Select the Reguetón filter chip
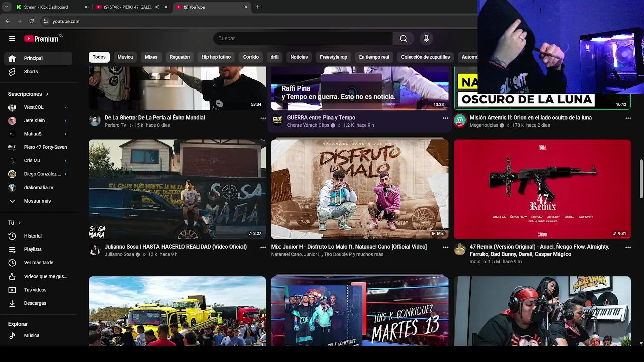The image size is (644, 362). tap(180, 57)
